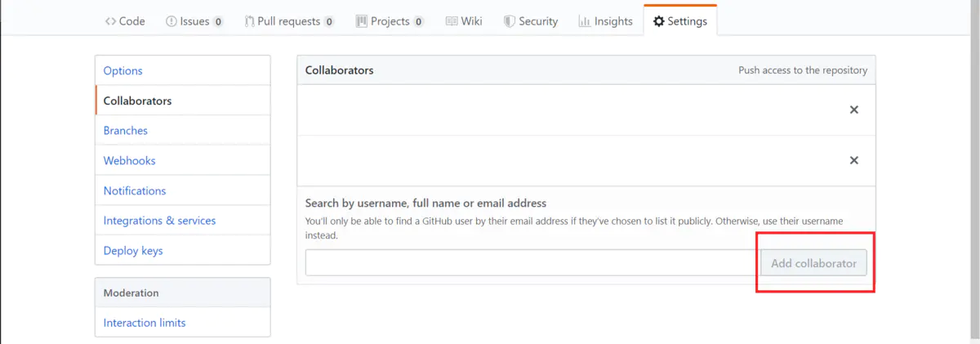
Task: Select Collaborators in the sidebar
Action: (138, 101)
